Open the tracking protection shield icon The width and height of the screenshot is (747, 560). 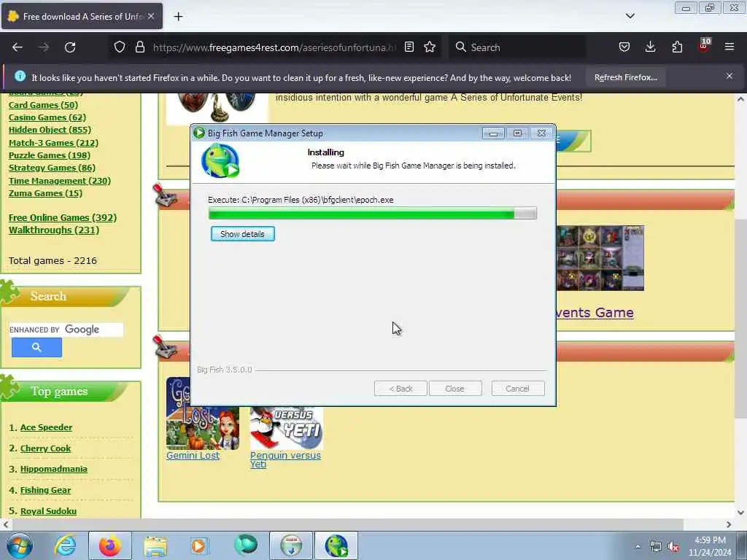point(120,47)
